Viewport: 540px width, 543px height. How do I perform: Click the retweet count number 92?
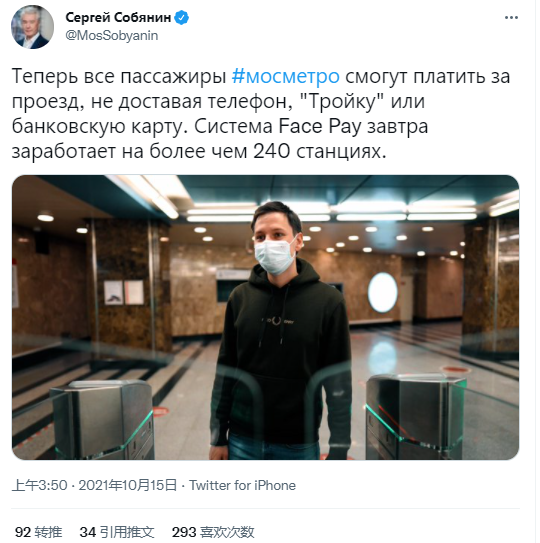pos(23,532)
